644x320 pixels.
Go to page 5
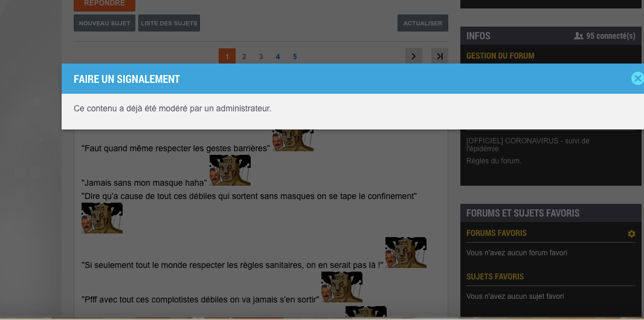point(295,57)
